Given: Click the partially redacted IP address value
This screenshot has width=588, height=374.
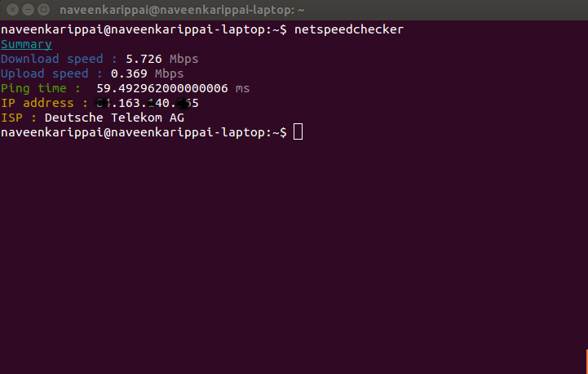Looking at the screenshot, I should click(x=147, y=103).
